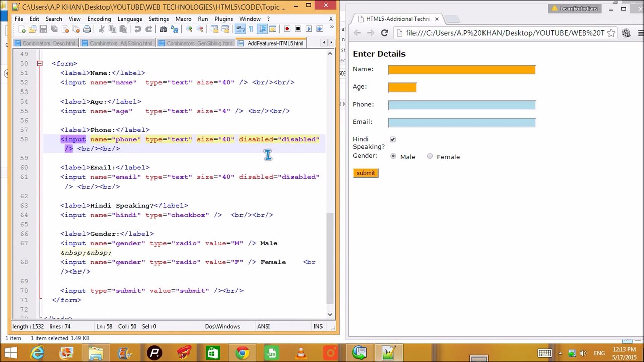Toggle word wrap toolbar icon
Screen dimensions: 644x362
tap(240, 29)
